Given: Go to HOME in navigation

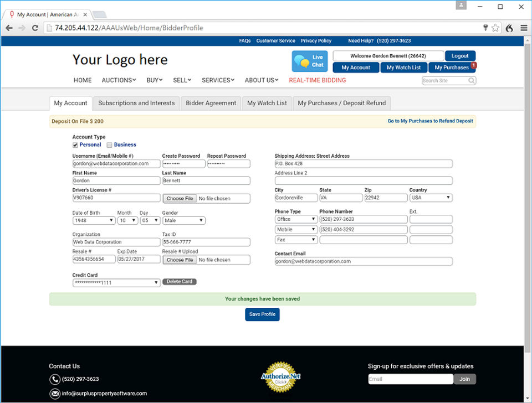Looking at the screenshot, I should pos(83,80).
